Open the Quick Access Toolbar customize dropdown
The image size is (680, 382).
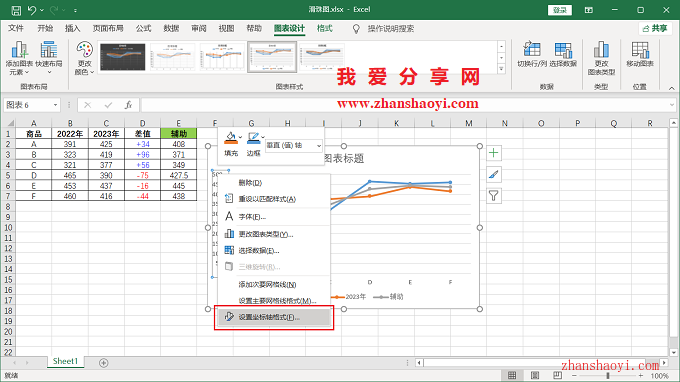75,10
